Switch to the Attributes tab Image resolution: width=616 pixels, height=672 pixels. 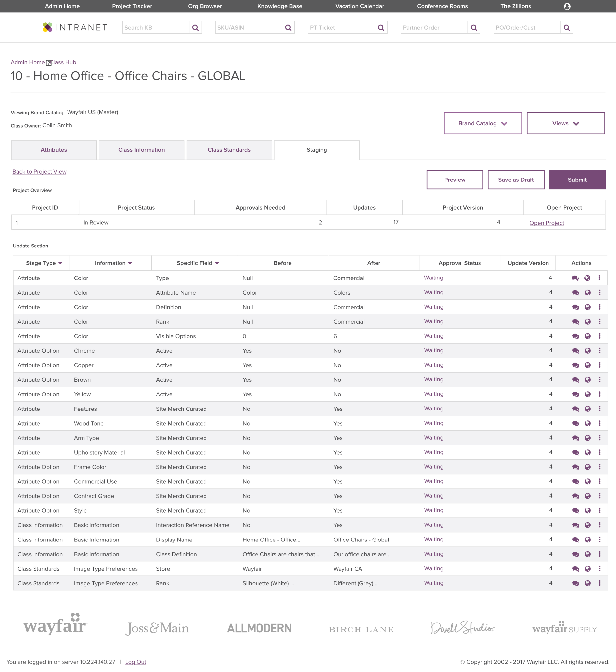[x=54, y=150]
